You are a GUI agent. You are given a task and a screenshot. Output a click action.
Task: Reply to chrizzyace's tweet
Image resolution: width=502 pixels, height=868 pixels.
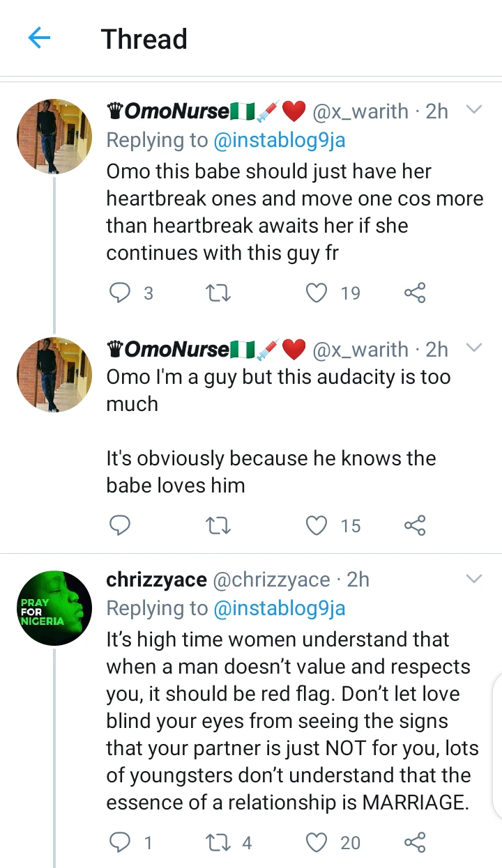click(x=121, y=843)
